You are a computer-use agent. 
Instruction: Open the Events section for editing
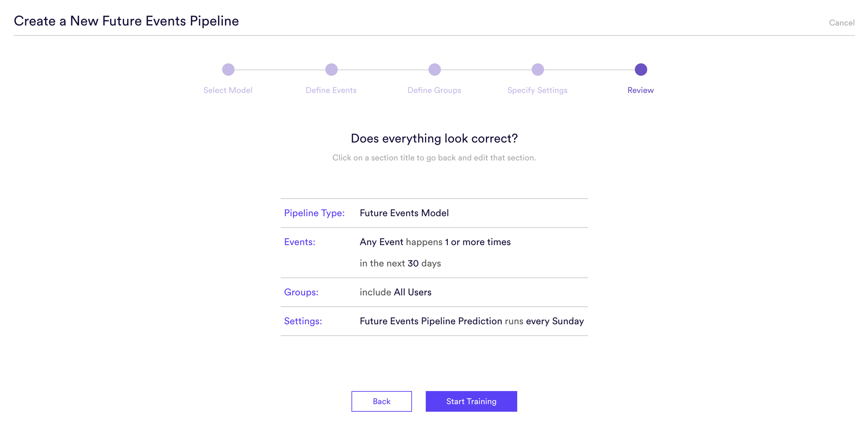(300, 242)
